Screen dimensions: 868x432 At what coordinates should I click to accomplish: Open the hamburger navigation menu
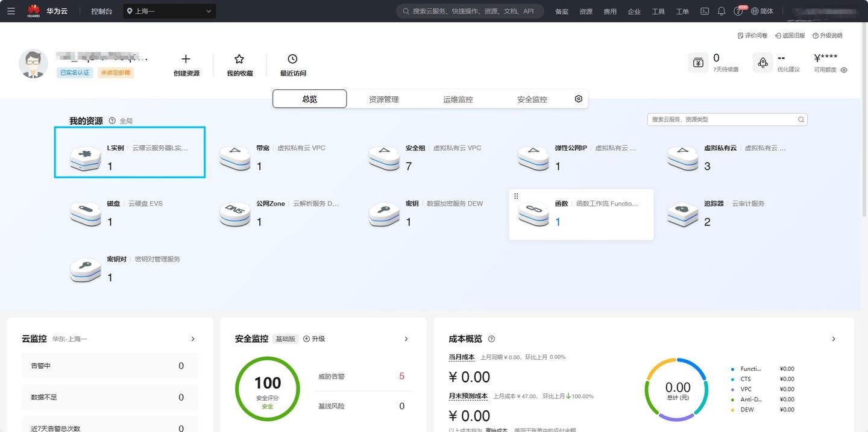click(x=11, y=11)
